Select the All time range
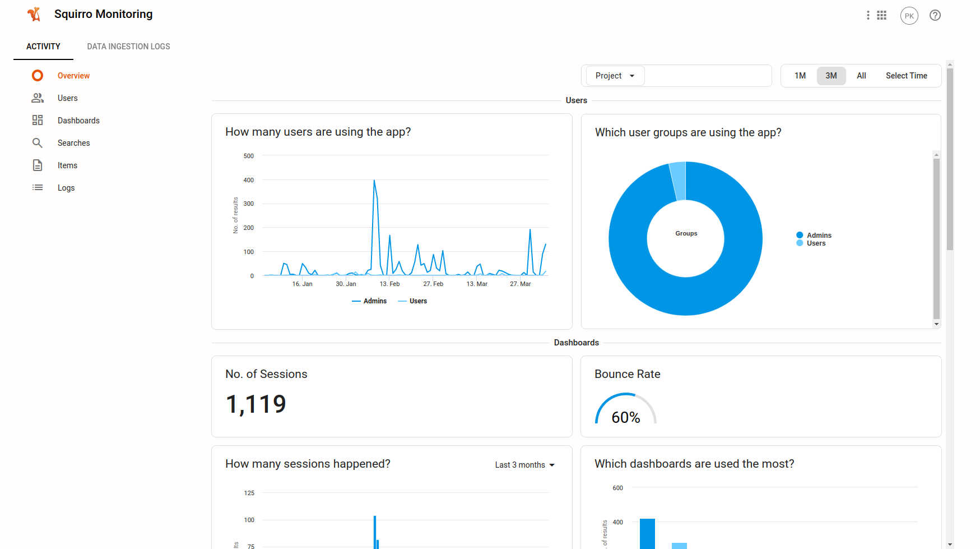The width and height of the screenshot is (980, 549). [x=861, y=76]
